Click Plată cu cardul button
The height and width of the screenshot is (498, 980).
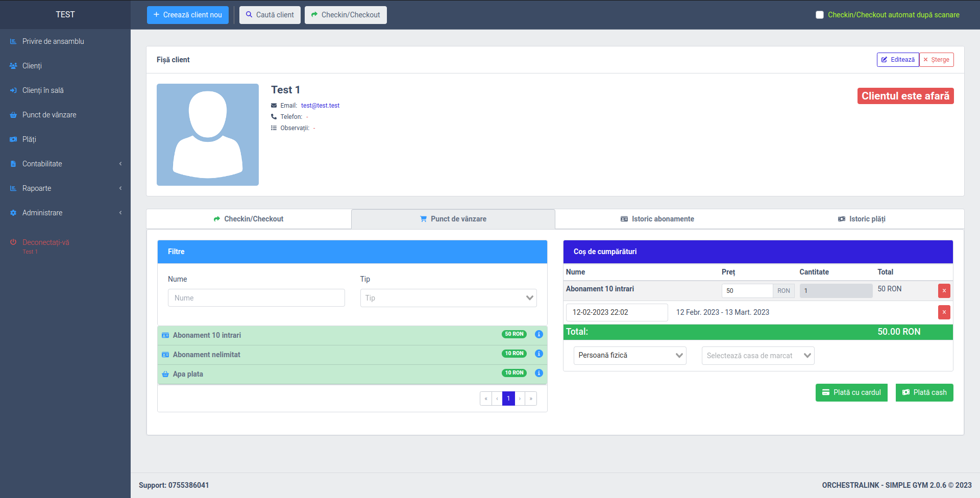click(x=851, y=392)
